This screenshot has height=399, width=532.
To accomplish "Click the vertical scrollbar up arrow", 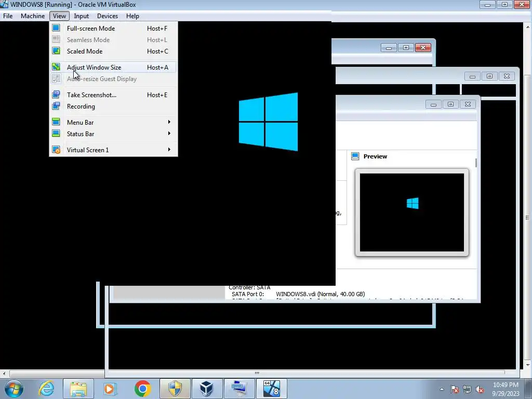I will [x=528, y=27].
